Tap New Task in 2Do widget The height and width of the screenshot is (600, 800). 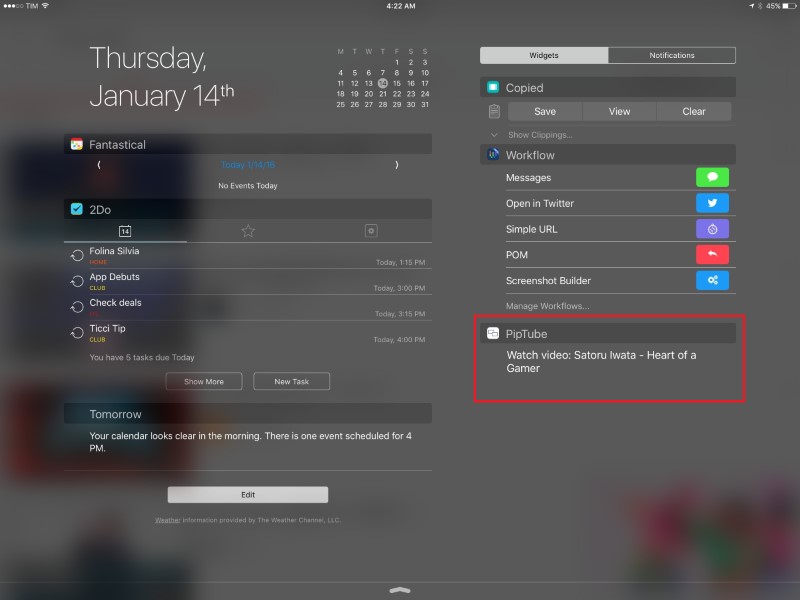(291, 381)
